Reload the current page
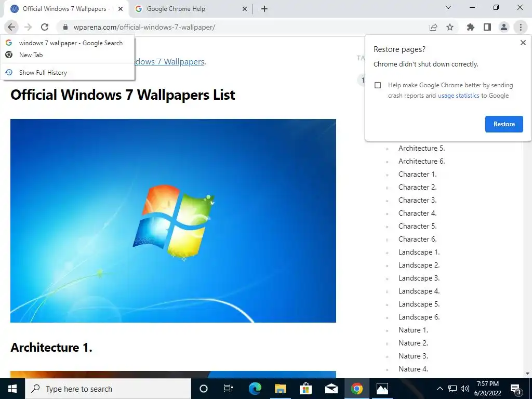The height and width of the screenshot is (399, 532). click(45, 27)
